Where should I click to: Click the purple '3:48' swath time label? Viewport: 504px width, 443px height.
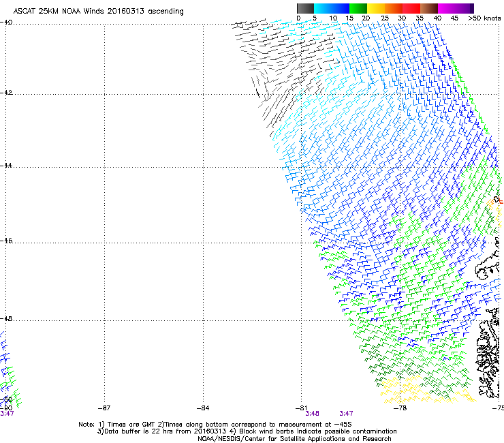pyautogui.click(x=312, y=414)
